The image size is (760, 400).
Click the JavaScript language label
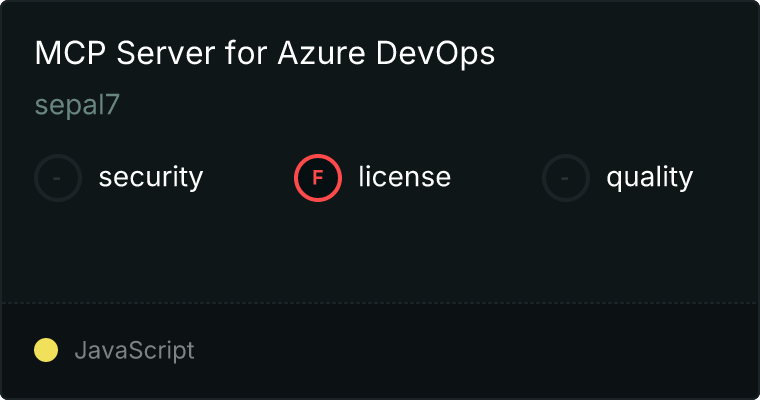click(x=134, y=350)
